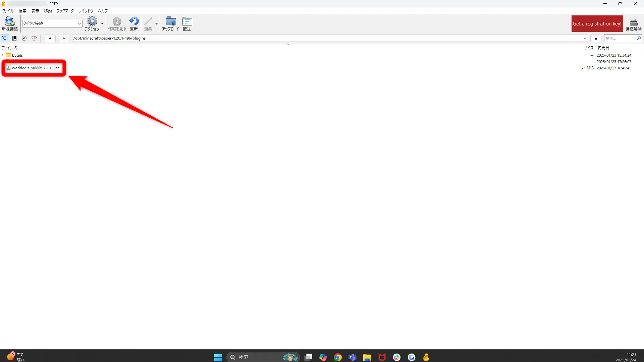Click the Windows taskbar 検索 search box
644x362 pixels.
point(263,357)
